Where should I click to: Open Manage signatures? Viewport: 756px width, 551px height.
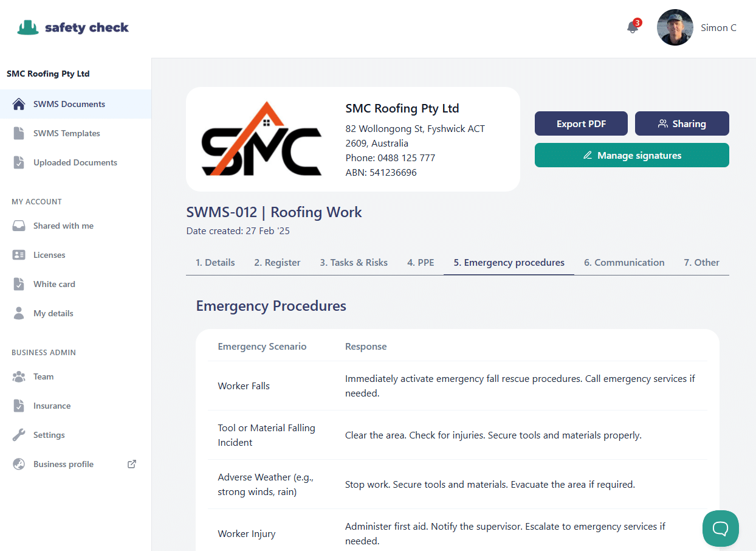tap(631, 155)
